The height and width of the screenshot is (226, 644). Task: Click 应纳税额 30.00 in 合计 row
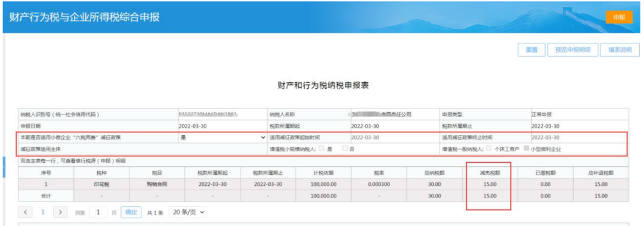tap(434, 196)
